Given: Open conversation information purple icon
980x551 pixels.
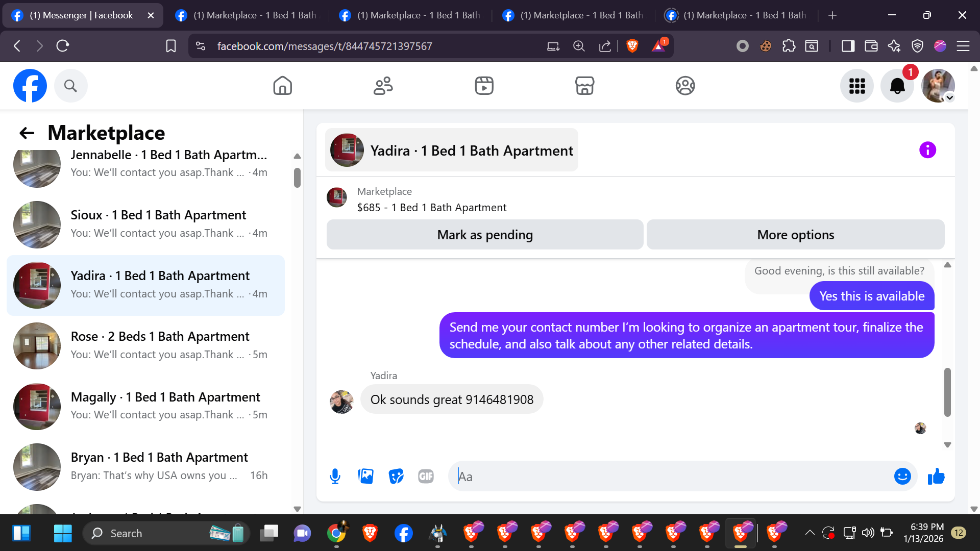Looking at the screenshot, I should pyautogui.click(x=927, y=150).
